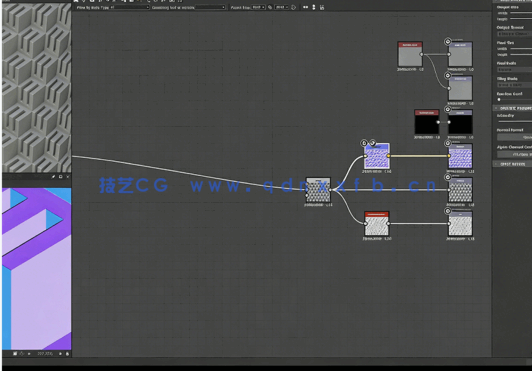Click badge icon on black output node

(448, 109)
